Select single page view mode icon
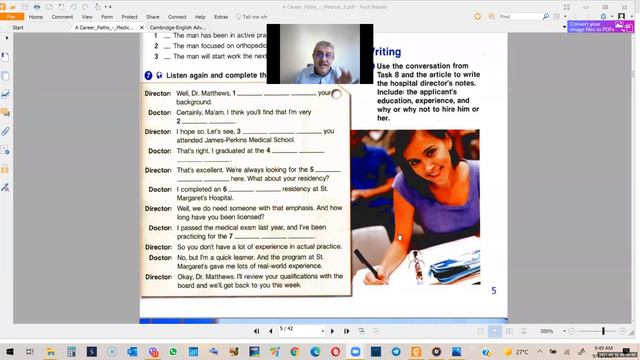This screenshot has height=360, width=640. click(480, 331)
